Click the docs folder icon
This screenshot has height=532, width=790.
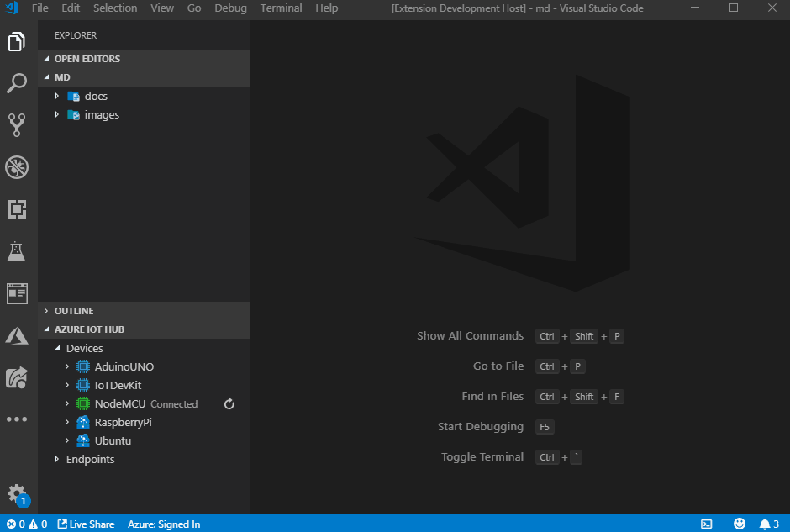(74, 96)
